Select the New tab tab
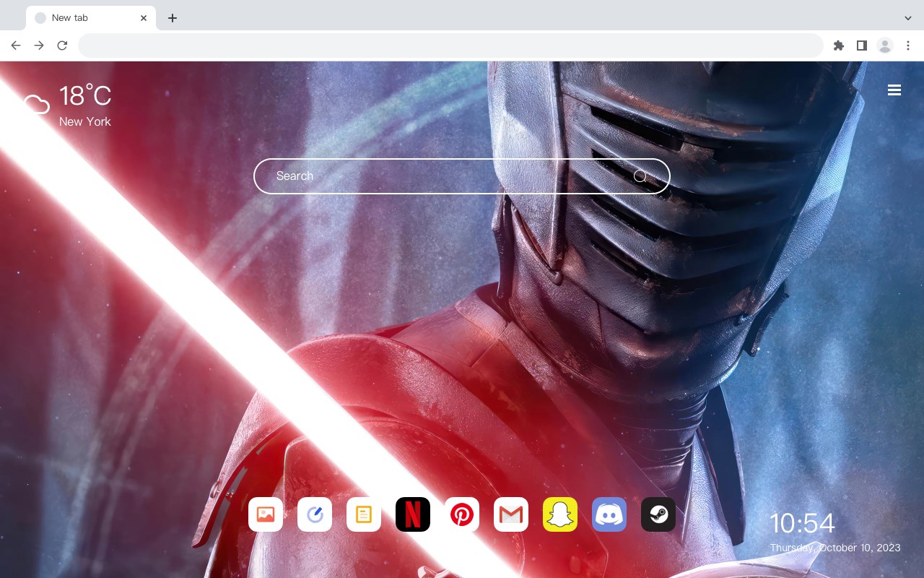Viewport: 924px width, 578px height. pyautogui.click(x=91, y=18)
